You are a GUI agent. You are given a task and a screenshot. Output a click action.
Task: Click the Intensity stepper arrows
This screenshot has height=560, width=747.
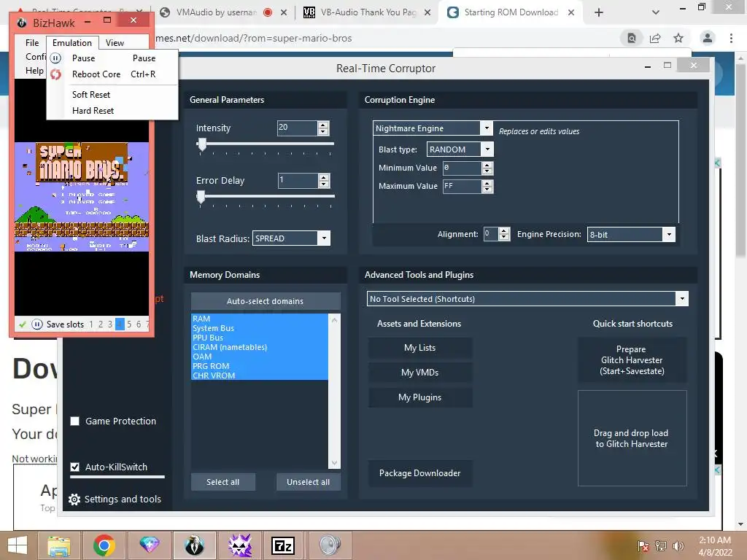[323, 128]
